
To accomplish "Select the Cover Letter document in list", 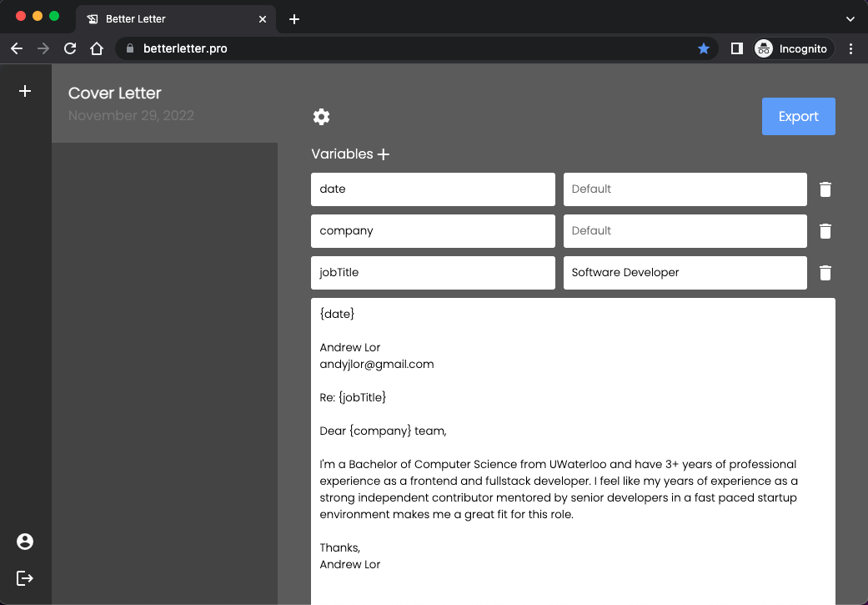I will (164, 103).
